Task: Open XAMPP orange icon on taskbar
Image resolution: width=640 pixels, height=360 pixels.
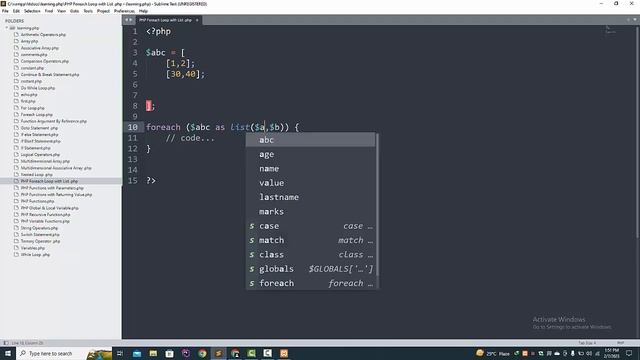Action: [x=284, y=353]
